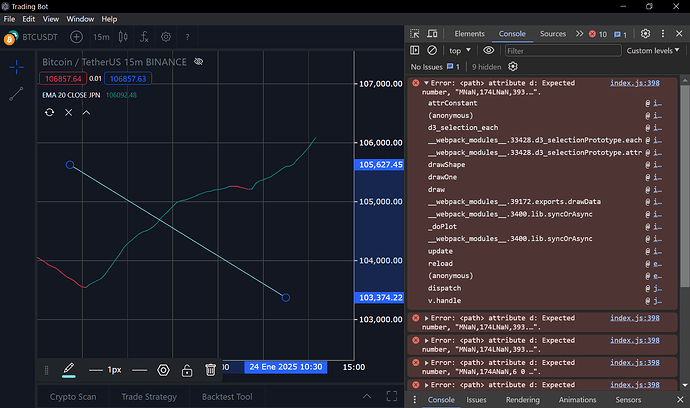The height and width of the screenshot is (408, 690).
Task: Expand the bottom panel chevron
Action: (367, 397)
